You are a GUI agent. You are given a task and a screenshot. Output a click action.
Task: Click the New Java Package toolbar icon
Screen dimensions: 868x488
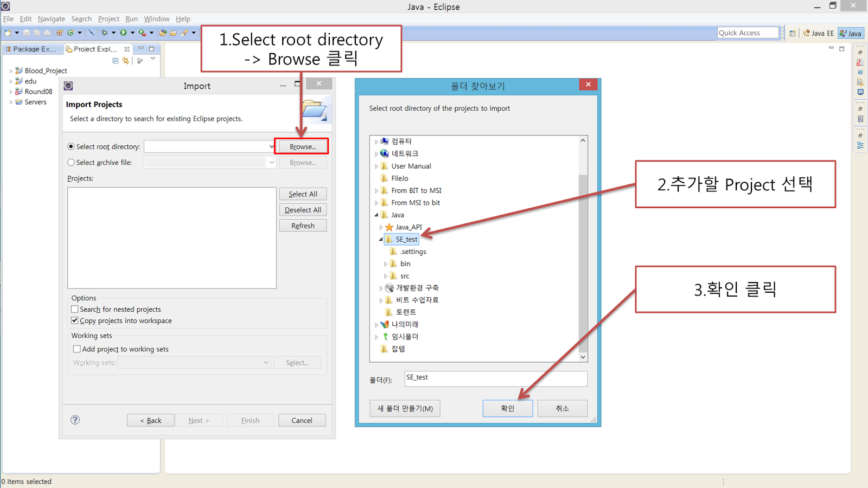click(x=60, y=33)
